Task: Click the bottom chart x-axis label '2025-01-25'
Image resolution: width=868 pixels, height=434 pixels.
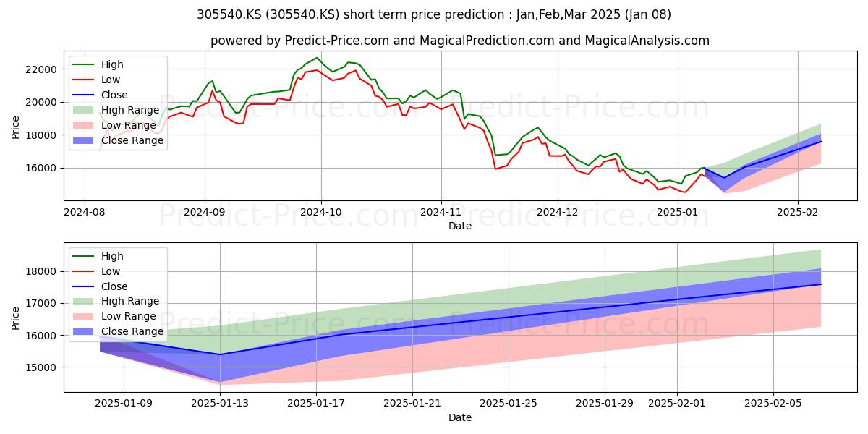Action: [x=509, y=404]
